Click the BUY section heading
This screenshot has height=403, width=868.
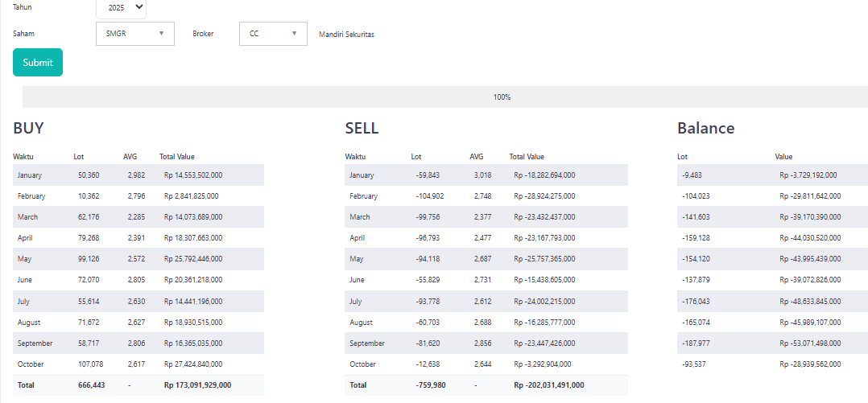point(28,129)
